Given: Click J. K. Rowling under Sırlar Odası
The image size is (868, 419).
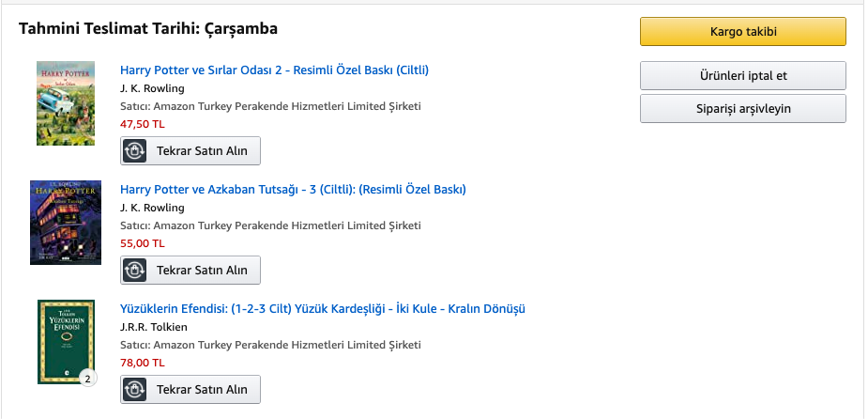Looking at the screenshot, I should (x=153, y=88).
